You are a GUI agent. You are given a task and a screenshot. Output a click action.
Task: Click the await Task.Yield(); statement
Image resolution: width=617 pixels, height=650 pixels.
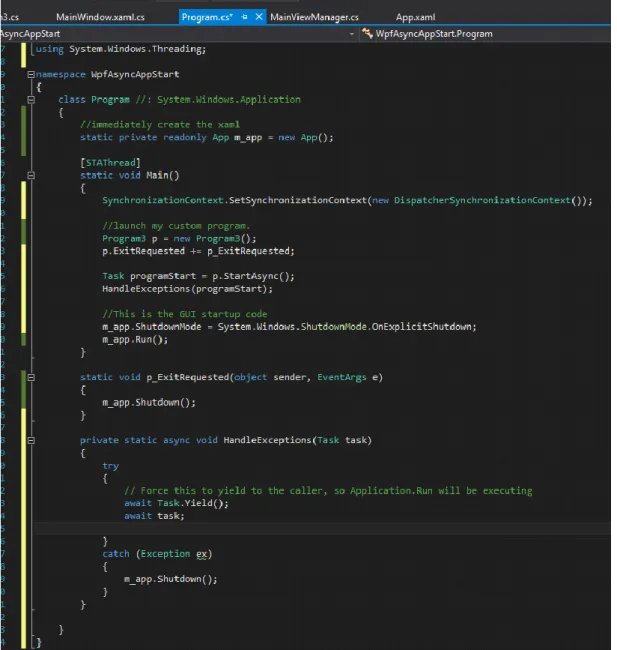click(176, 503)
